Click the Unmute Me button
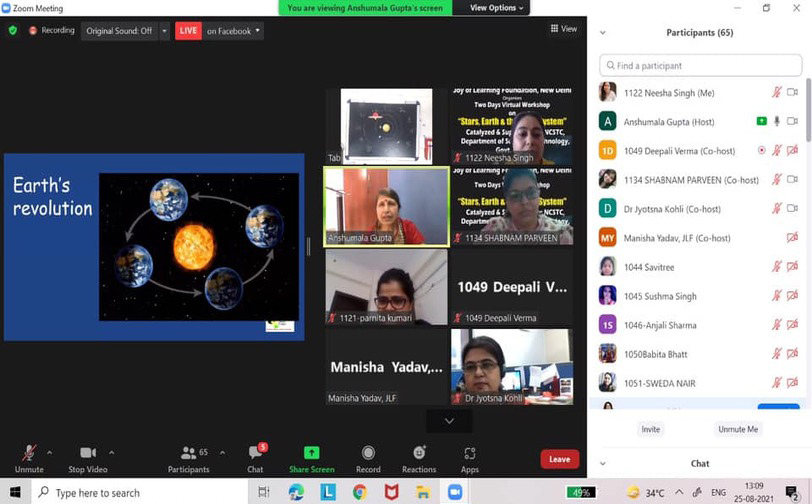Screen dimensions: 812x504 pos(737,429)
